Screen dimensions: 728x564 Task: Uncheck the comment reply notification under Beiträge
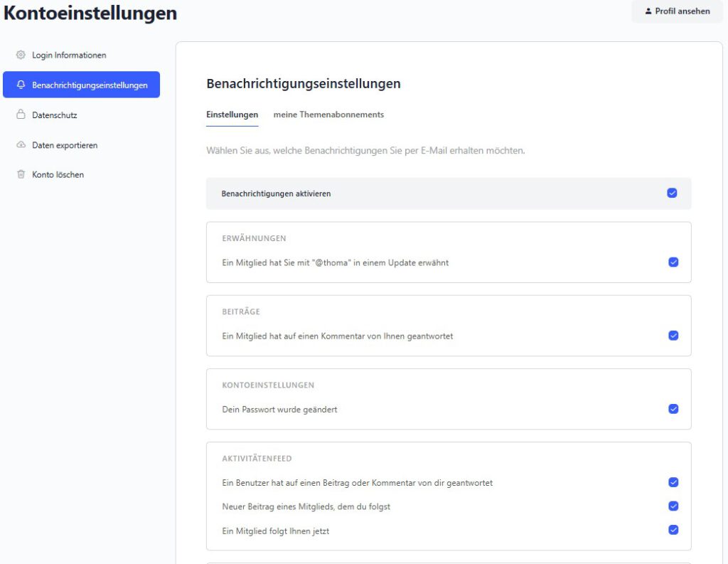pyautogui.click(x=673, y=335)
